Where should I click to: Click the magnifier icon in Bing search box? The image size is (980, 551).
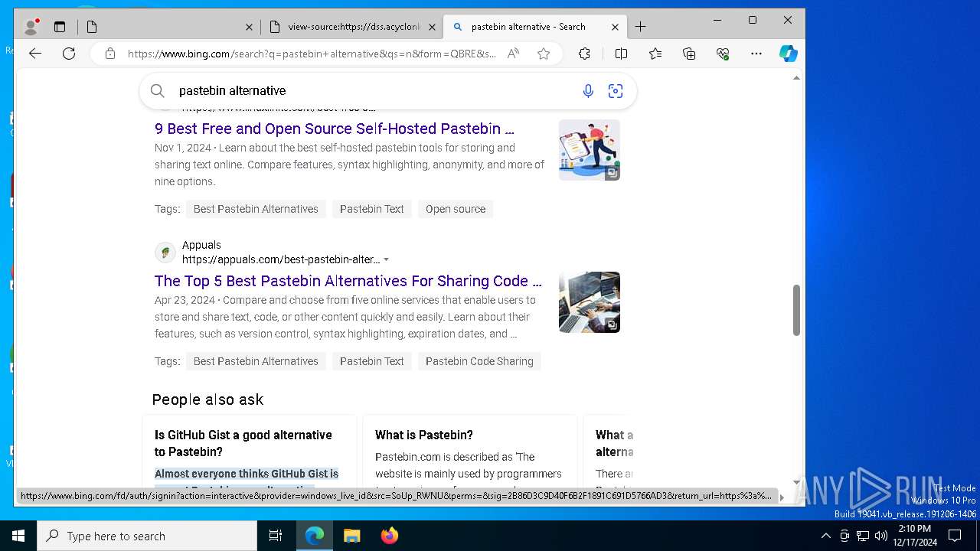158,91
